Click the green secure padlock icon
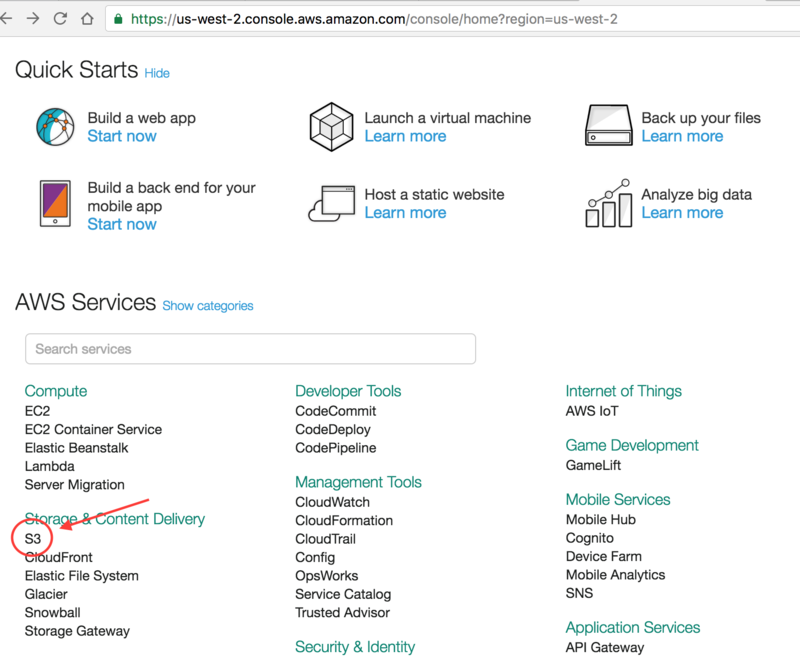 click(118, 19)
